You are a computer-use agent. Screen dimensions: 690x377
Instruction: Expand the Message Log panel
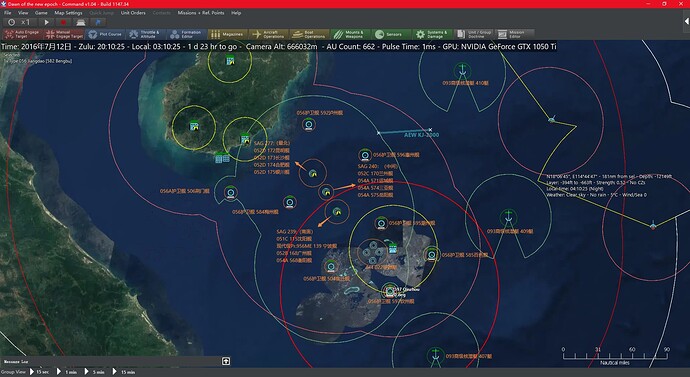click(x=225, y=361)
